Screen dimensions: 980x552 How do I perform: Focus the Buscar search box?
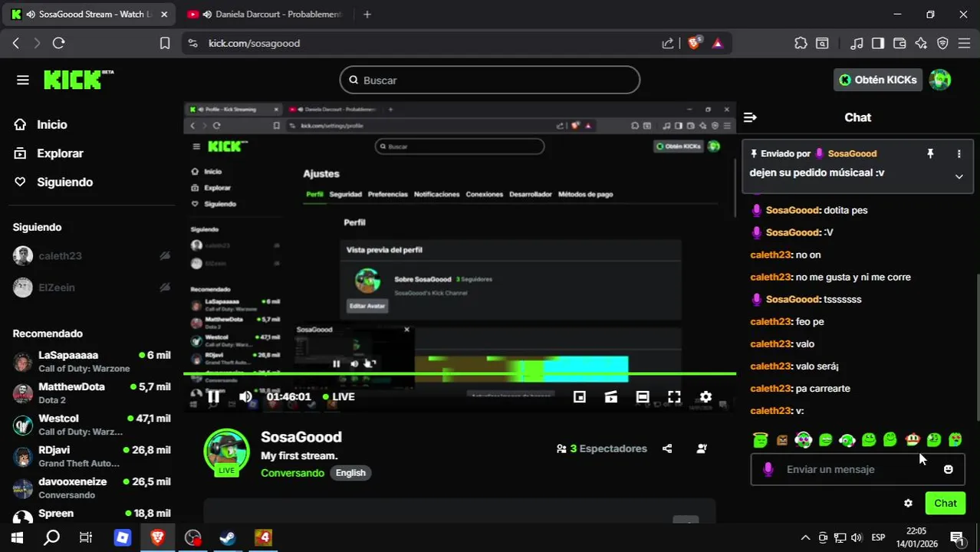[x=490, y=80]
